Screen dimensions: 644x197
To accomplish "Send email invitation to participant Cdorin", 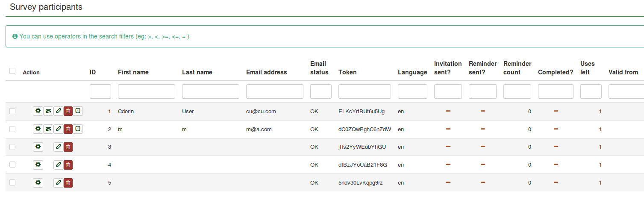I will tap(48, 111).
